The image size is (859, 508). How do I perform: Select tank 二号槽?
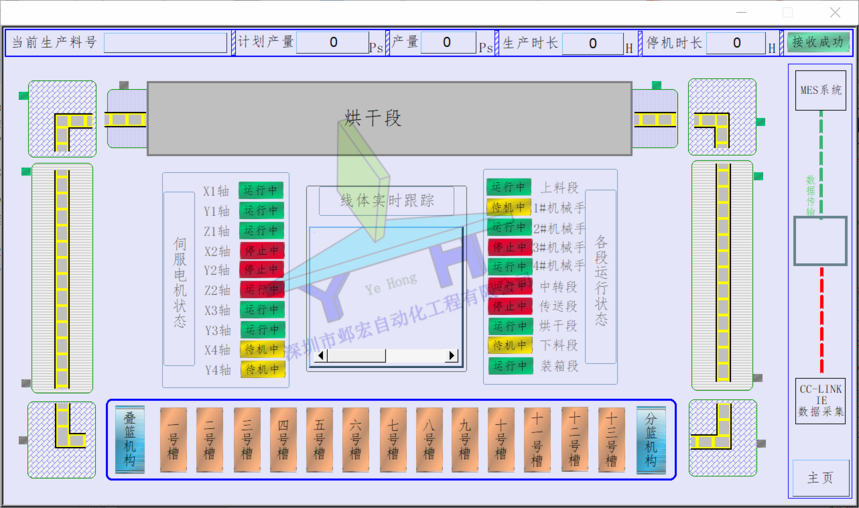tap(209, 439)
